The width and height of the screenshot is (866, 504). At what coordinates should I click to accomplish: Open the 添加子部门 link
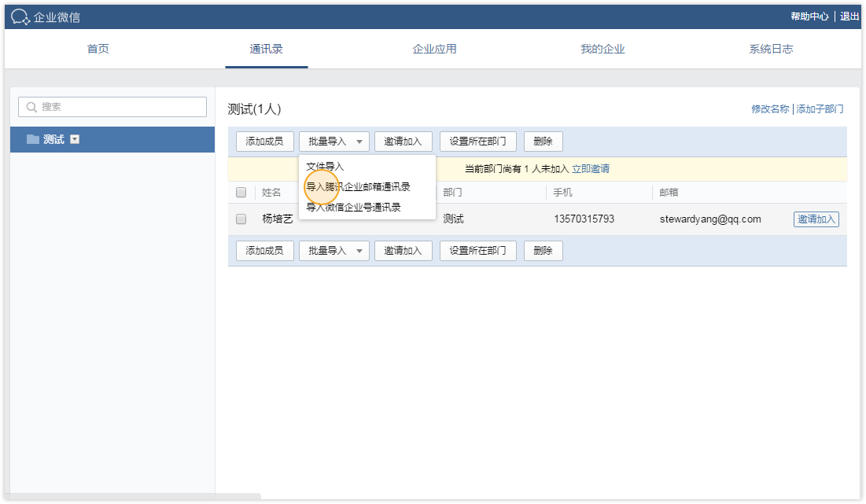click(820, 109)
